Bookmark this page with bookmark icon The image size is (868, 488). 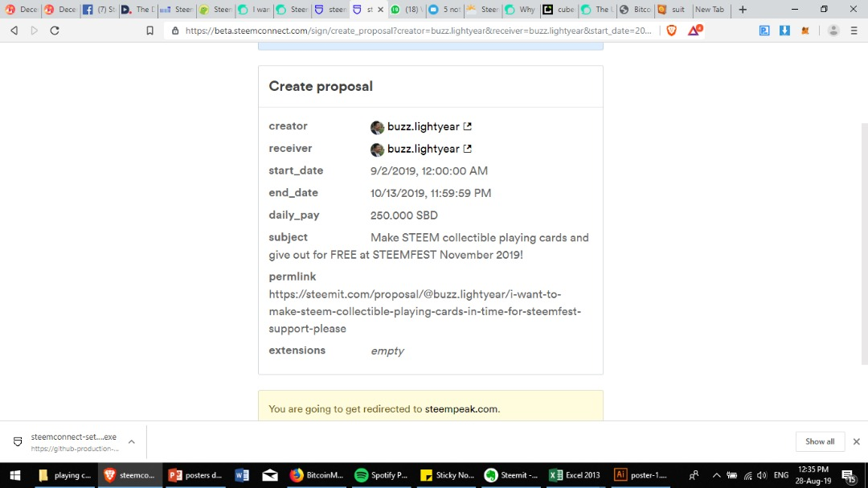149,31
